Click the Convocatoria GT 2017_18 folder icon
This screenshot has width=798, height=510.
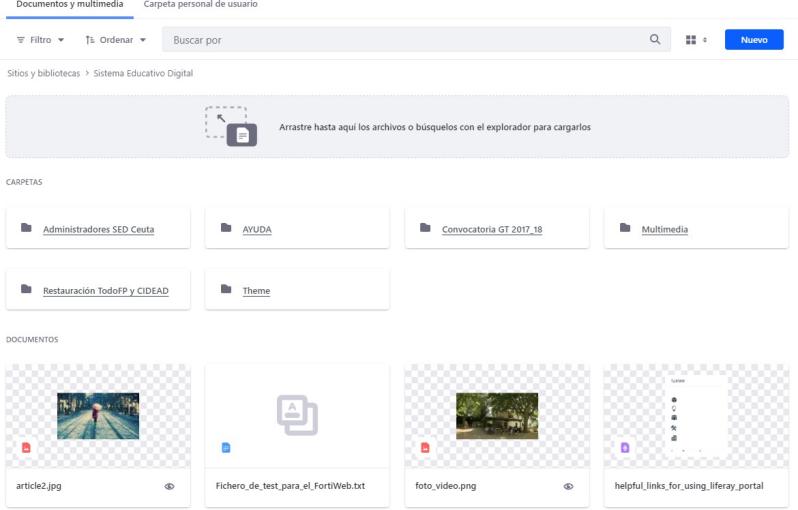(x=425, y=228)
